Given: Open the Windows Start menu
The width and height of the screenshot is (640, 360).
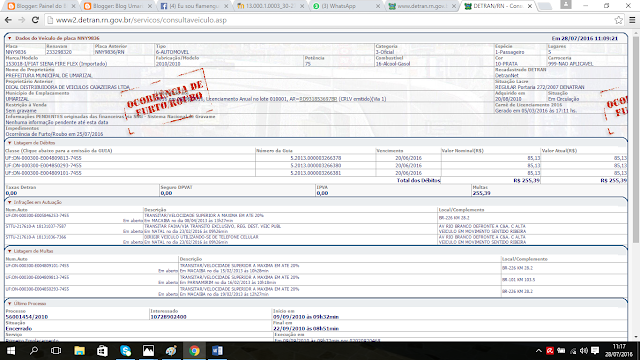Looking at the screenshot, I should [11, 351].
